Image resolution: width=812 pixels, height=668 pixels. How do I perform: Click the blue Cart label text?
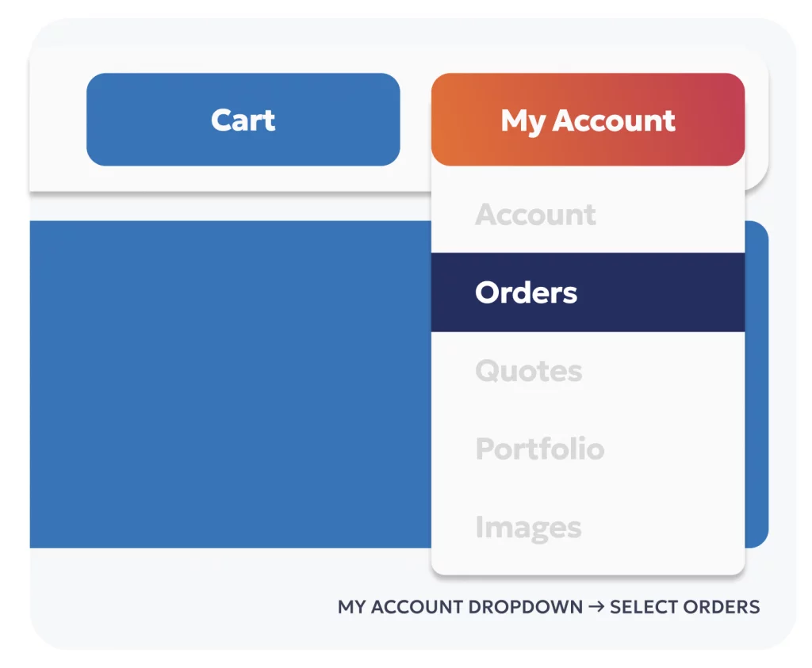(x=243, y=120)
